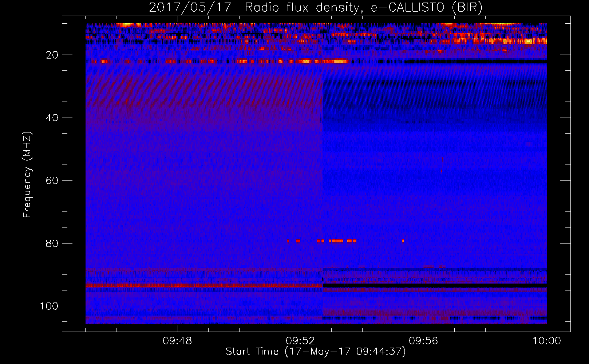Click the 'Frequency (MHZ)' axis label
This screenshot has height=364, width=589.
pos(27,175)
